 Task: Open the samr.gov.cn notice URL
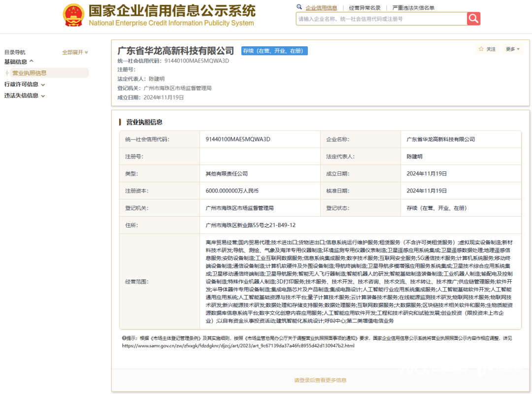click(238, 346)
